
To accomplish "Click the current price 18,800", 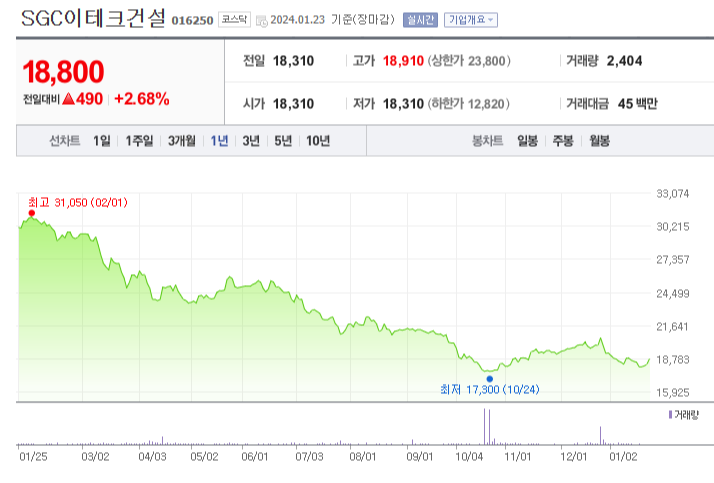I will click(63, 72).
